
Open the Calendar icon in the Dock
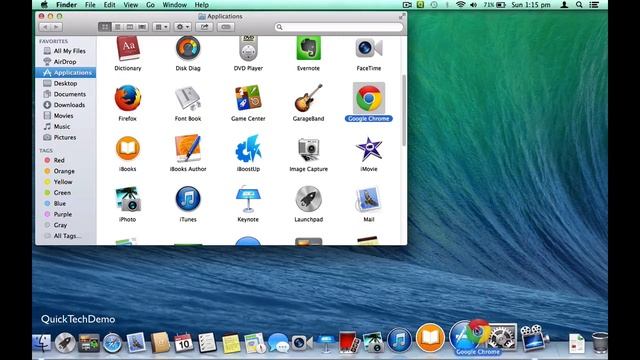point(184,342)
